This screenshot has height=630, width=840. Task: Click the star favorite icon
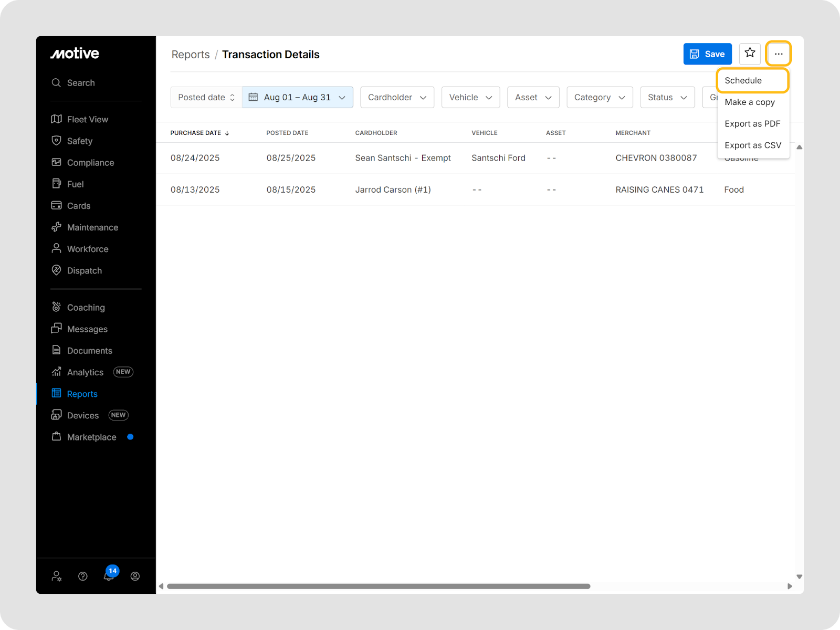(750, 54)
